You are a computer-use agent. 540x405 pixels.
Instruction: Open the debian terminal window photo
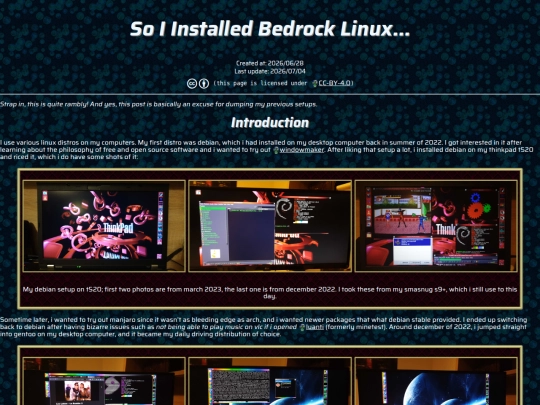click(x=270, y=226)
